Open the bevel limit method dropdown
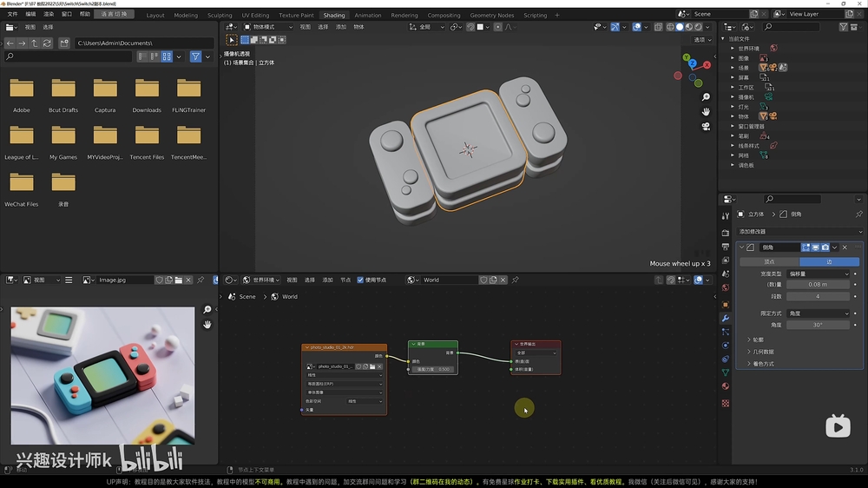The height and width of the screenshot is (488, 868). tap(819, 313)
